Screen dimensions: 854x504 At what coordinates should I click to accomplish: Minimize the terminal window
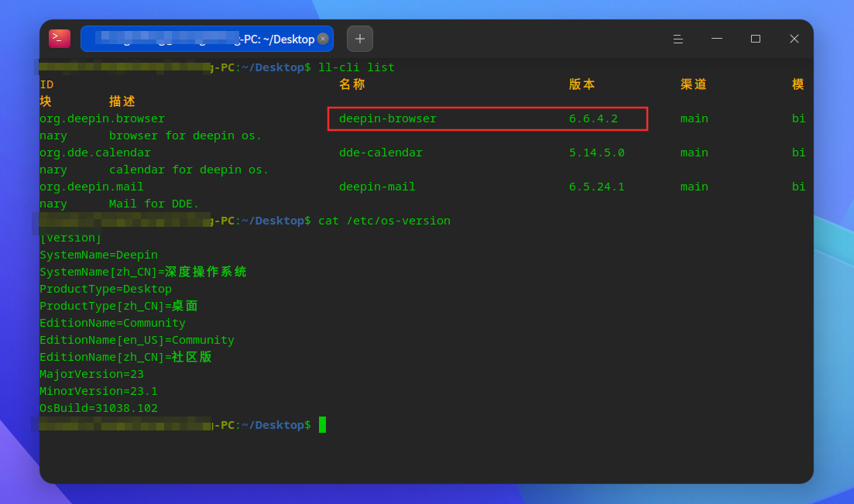click(717, 39)
